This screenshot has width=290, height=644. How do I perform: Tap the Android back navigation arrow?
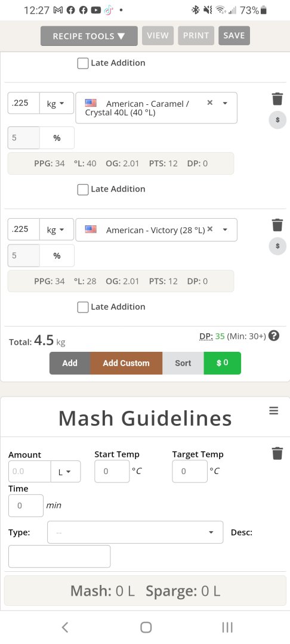(64, 627)
